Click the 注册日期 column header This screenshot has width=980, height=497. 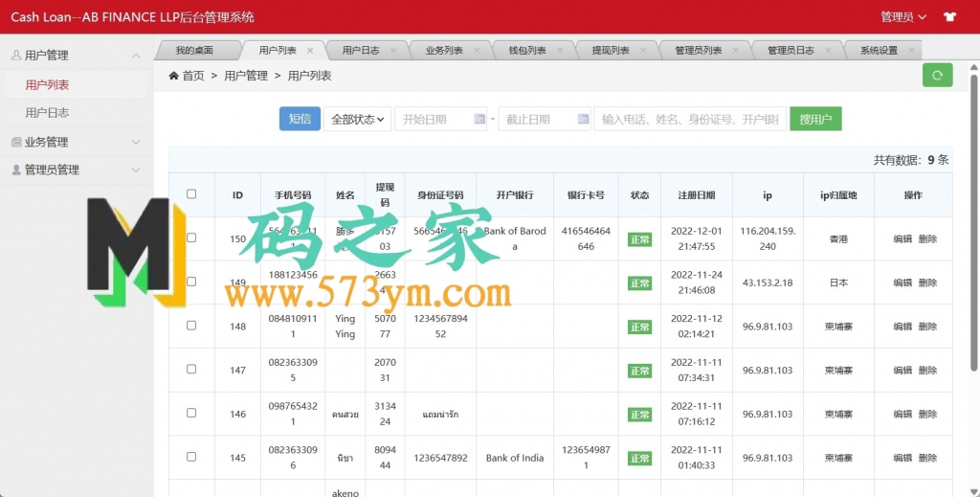coord(697,195)
